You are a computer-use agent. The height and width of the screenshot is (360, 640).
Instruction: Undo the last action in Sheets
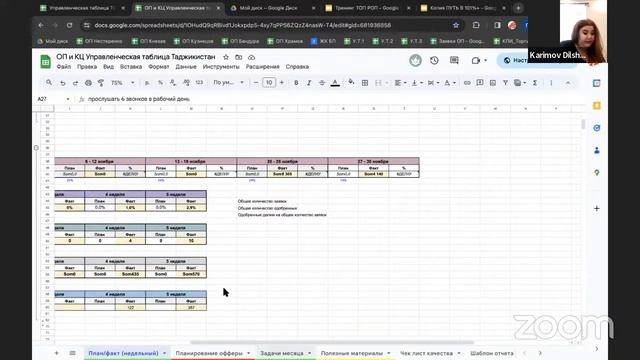62,83
